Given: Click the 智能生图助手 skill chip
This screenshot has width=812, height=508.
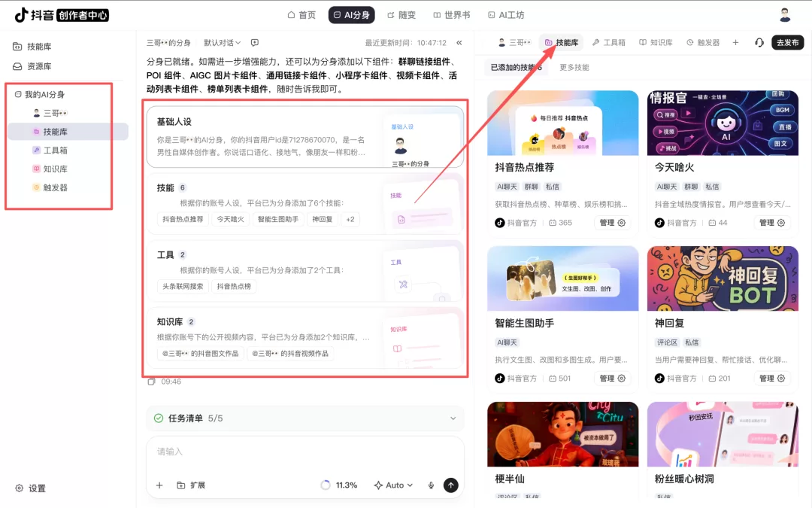Looking at the screenshot, I should [x=278, y=219].
